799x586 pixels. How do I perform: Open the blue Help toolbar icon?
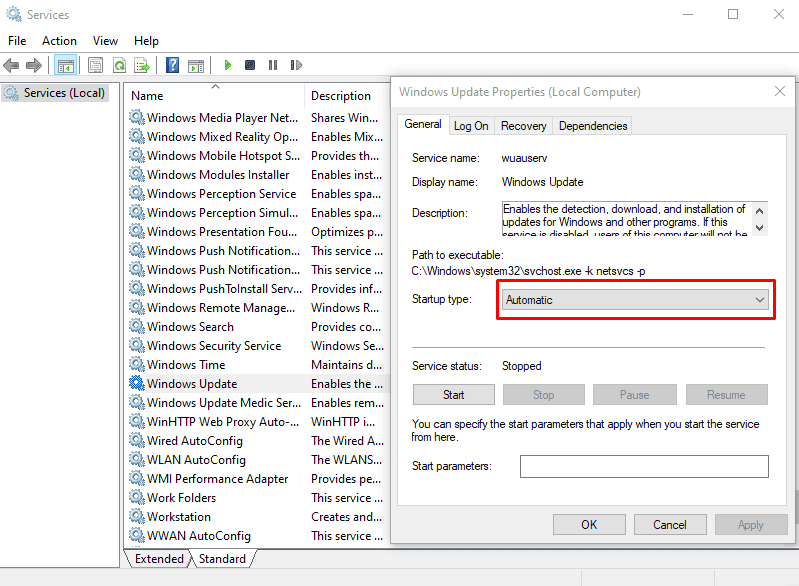[x=173, y=65]
